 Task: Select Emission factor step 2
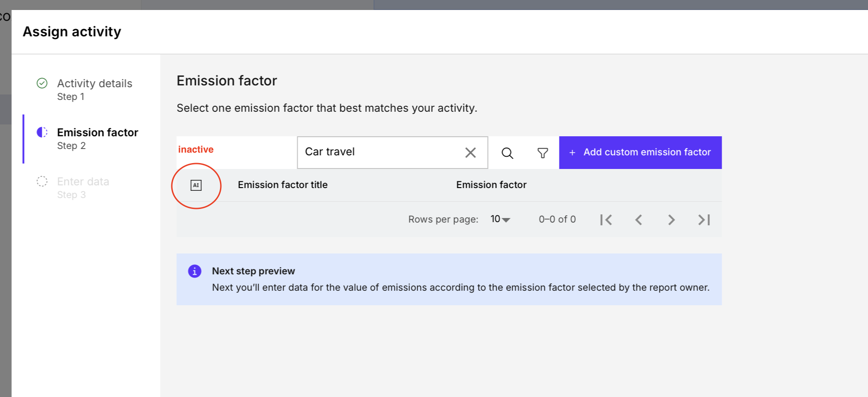pos(97,133)
